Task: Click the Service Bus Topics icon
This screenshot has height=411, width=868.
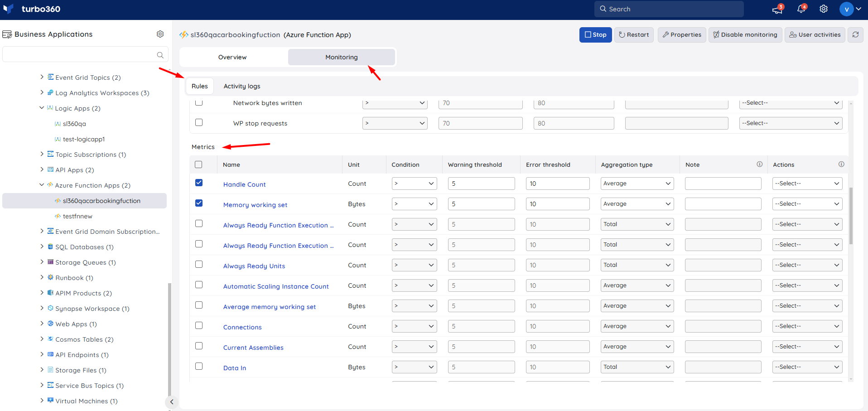Action: click(x=51, y=385)
